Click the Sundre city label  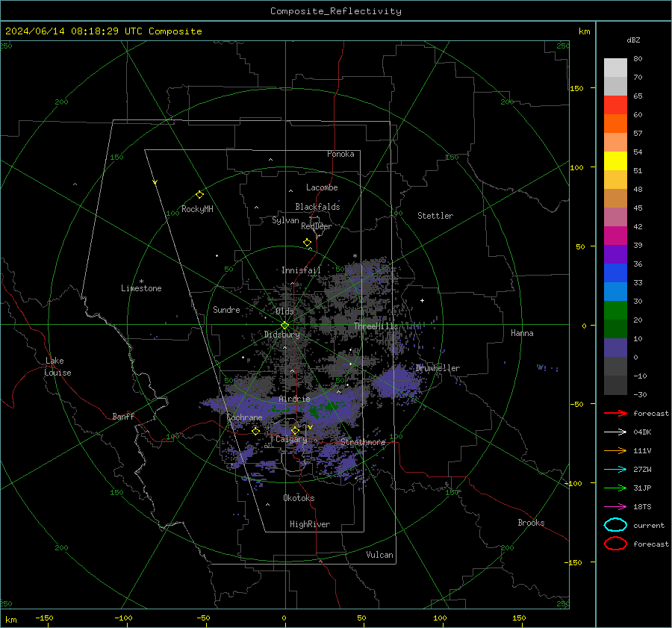click(226, 309)
